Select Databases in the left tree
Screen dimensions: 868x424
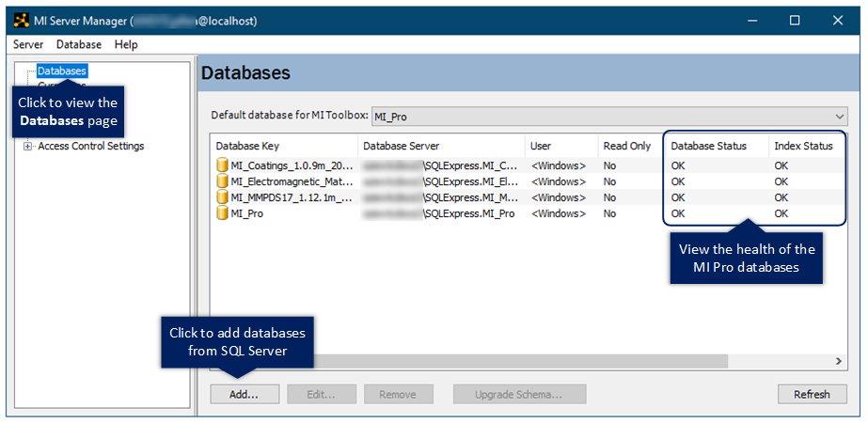pyautogui.click(x=62, y=71)
